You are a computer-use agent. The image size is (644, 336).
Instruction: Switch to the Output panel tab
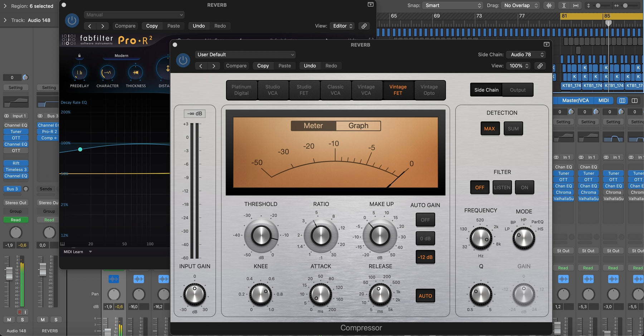(x=518, y=90)
